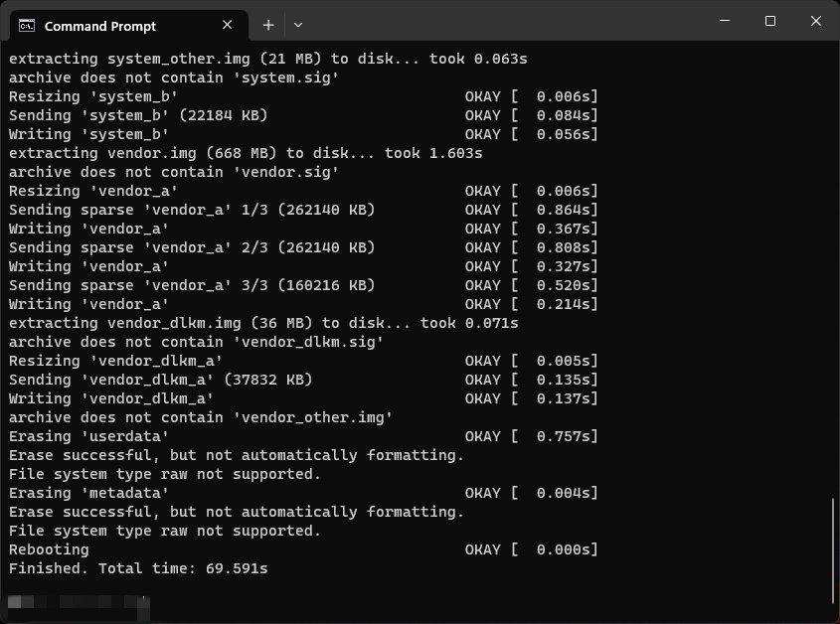Click empty title bar area beside tabs
Viewport: 840px width, 624px height.
(x=504, y=22)
